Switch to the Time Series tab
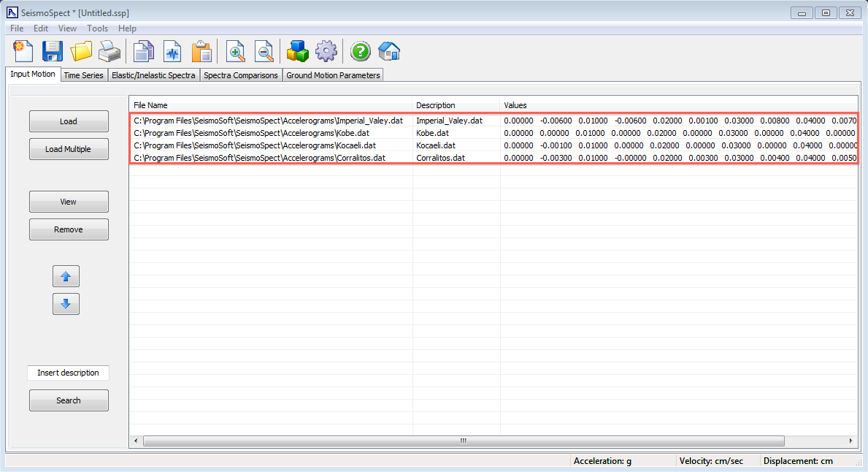The width and height of the screenshot is (868, 472). (83, 75)
